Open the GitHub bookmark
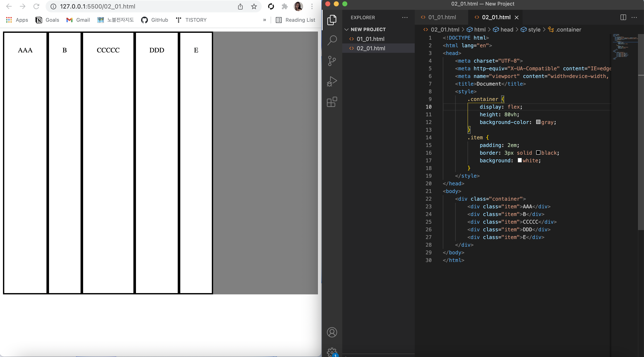 155,20
